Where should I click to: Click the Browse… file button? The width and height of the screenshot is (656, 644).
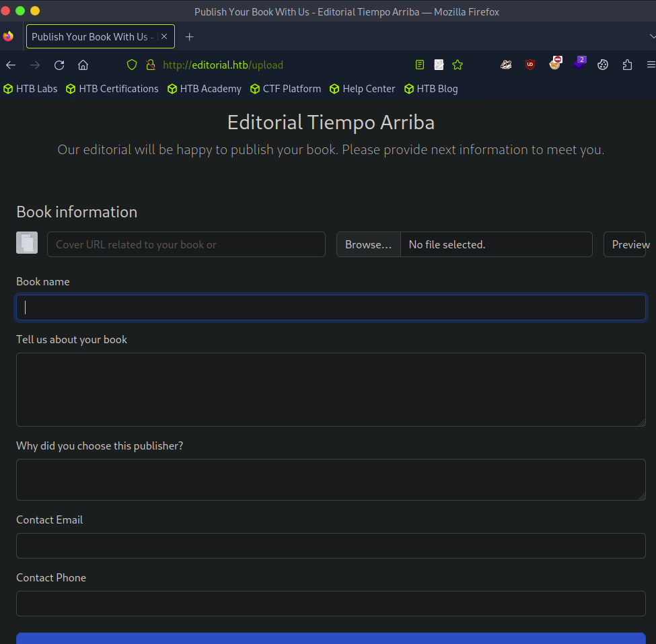click(x=368, y=244)
